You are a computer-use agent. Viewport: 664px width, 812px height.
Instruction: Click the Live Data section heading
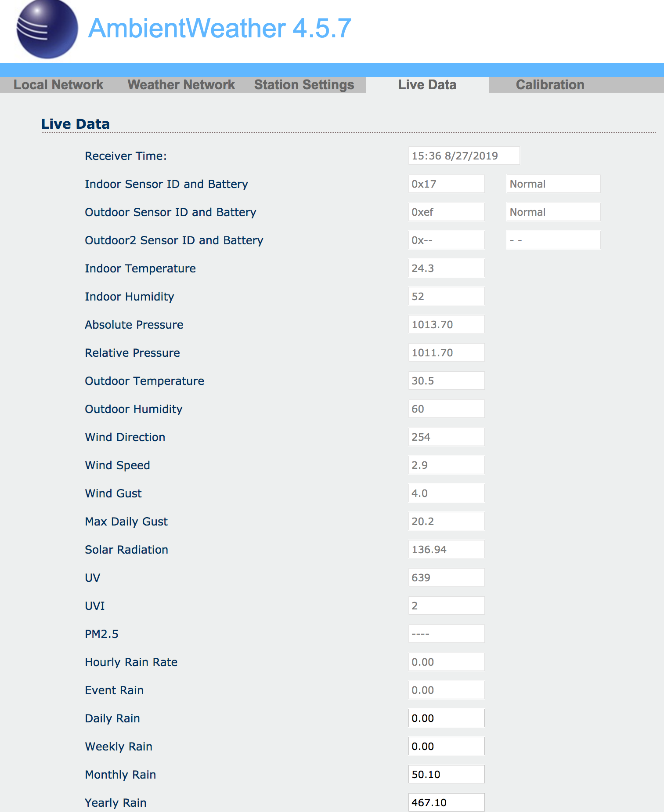(x=76, y=124)
